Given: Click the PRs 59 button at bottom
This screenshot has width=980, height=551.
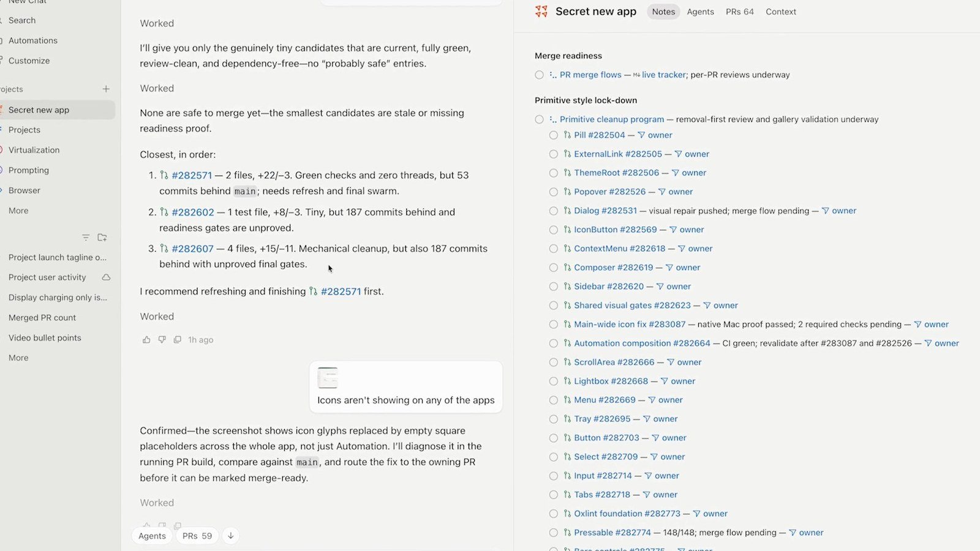Looking at the screenshot, I should tap(197, 536).
